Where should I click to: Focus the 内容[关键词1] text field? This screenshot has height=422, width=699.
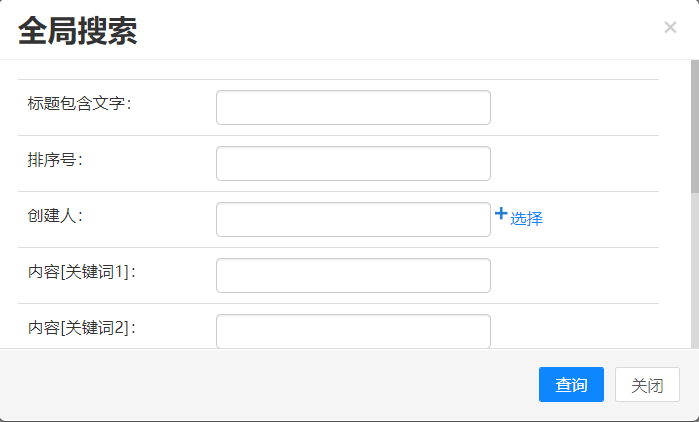coord(353,276)
